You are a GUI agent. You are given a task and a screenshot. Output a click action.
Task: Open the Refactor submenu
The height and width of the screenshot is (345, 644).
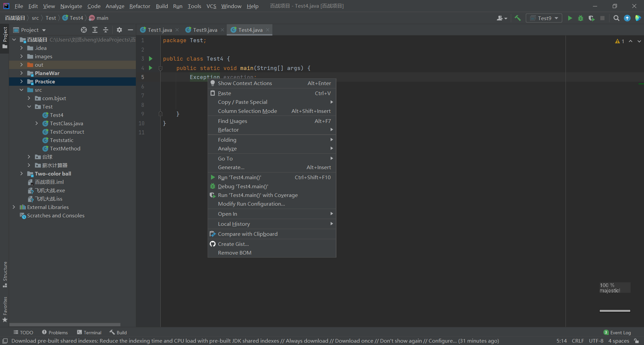pyautogui.click(x=272, y=130)
